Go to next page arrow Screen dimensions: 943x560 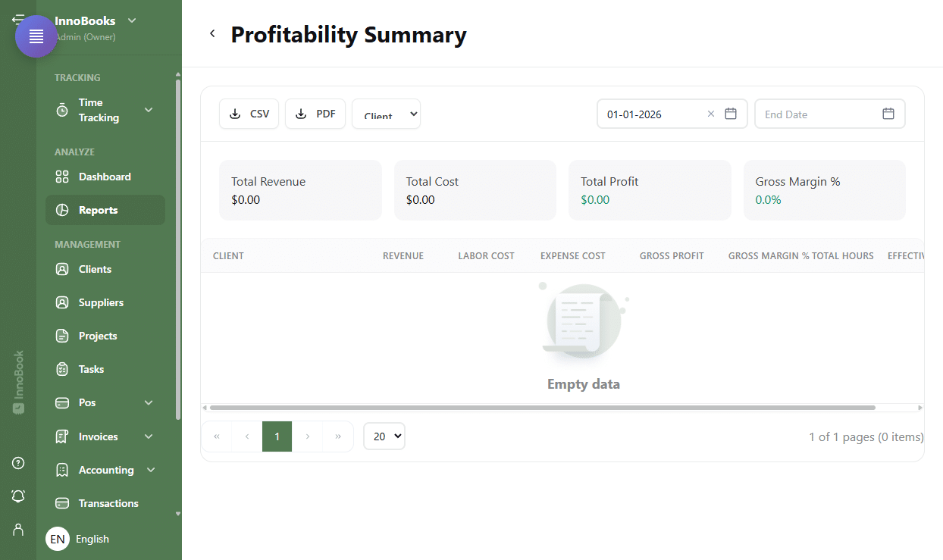coord(308,436)
